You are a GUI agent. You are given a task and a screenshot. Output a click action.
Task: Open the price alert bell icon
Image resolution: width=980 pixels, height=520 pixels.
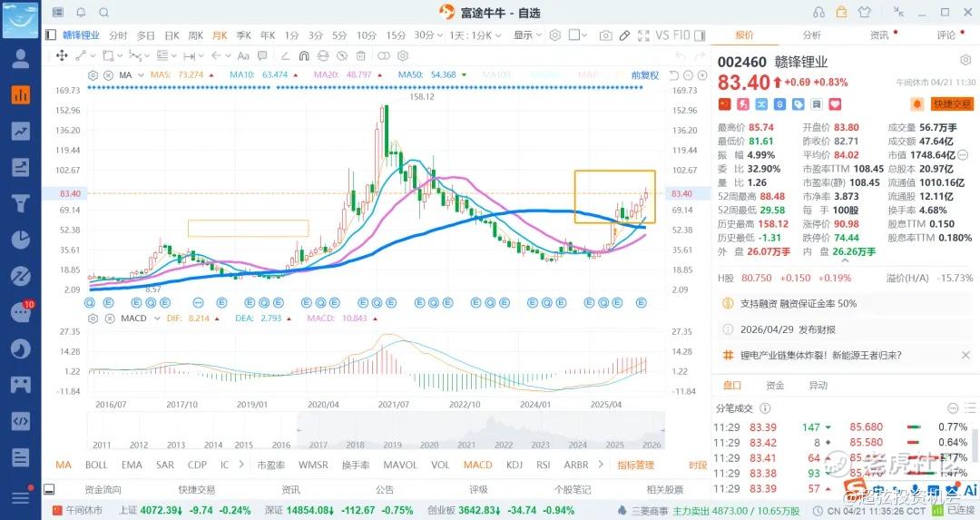916,103
